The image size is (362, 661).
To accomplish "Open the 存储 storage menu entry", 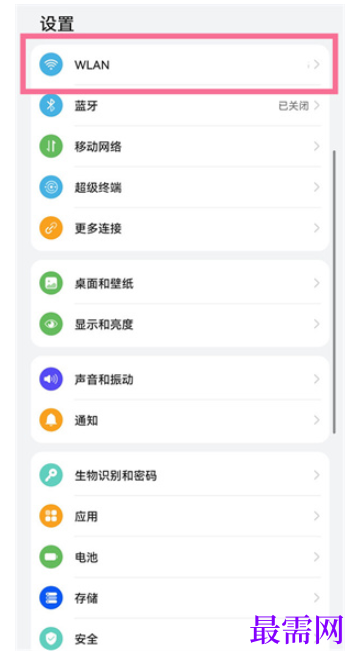I will tap(180, 598).
